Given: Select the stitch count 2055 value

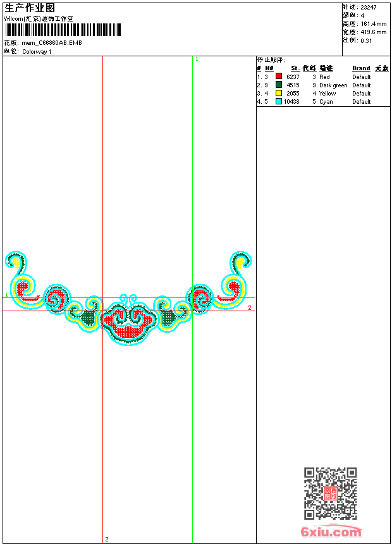Looking at the screenshot, I should 293,94.
